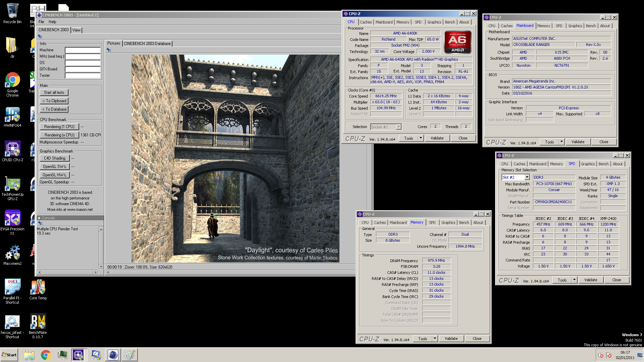The width and height of the screenshot is (644, 362).
Task: Click Validate in the CPU tab window
Action: coord(437,138)
